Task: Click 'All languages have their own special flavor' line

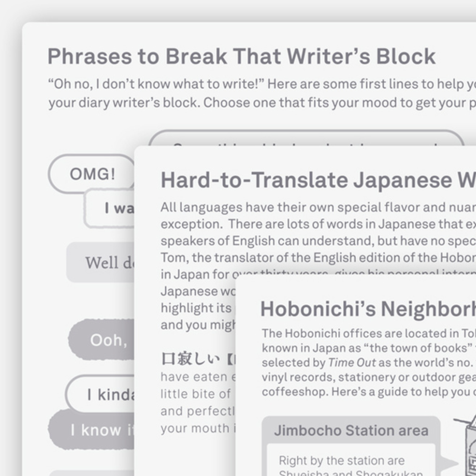Action: (x=318, y=207)
